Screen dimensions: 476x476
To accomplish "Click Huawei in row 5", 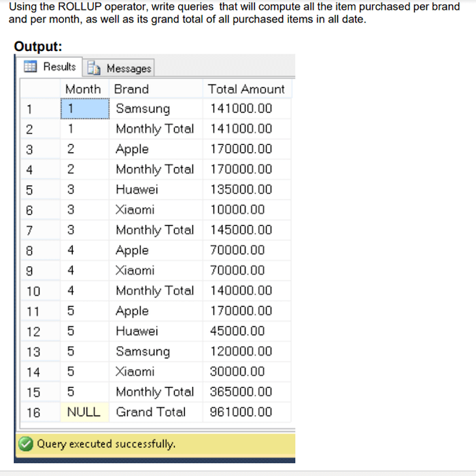I will (x=156, y=190).
